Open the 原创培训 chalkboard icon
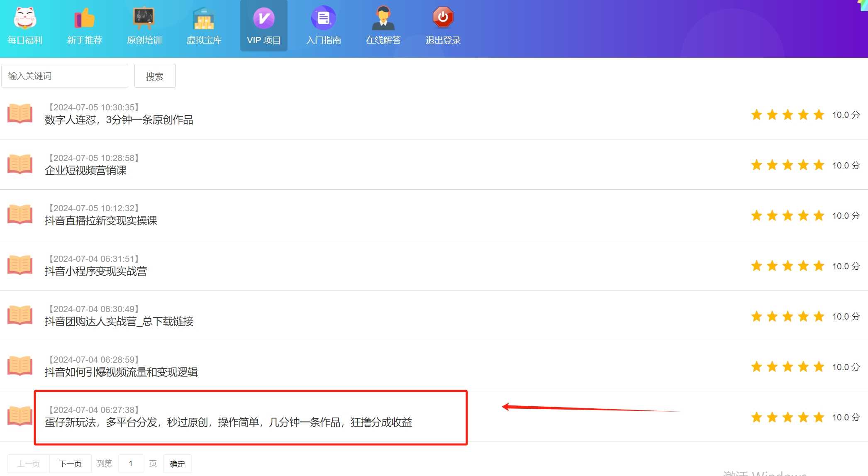Screen dimensions: 868x476 144,18
